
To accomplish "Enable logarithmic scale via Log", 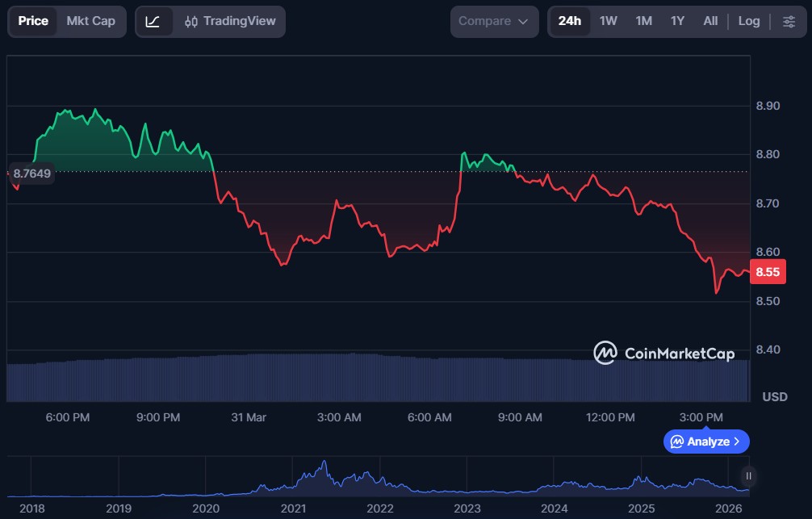I will pyautogui.click(x=748, y=21).
